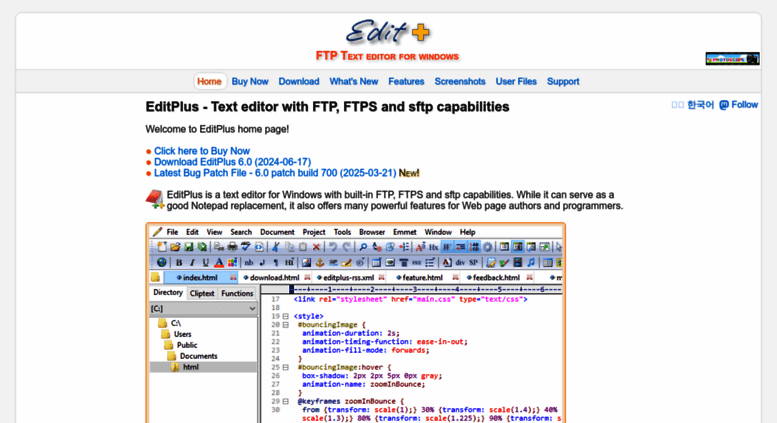
Task: Collapse the hover block at line 25
Action: (286, 368)
